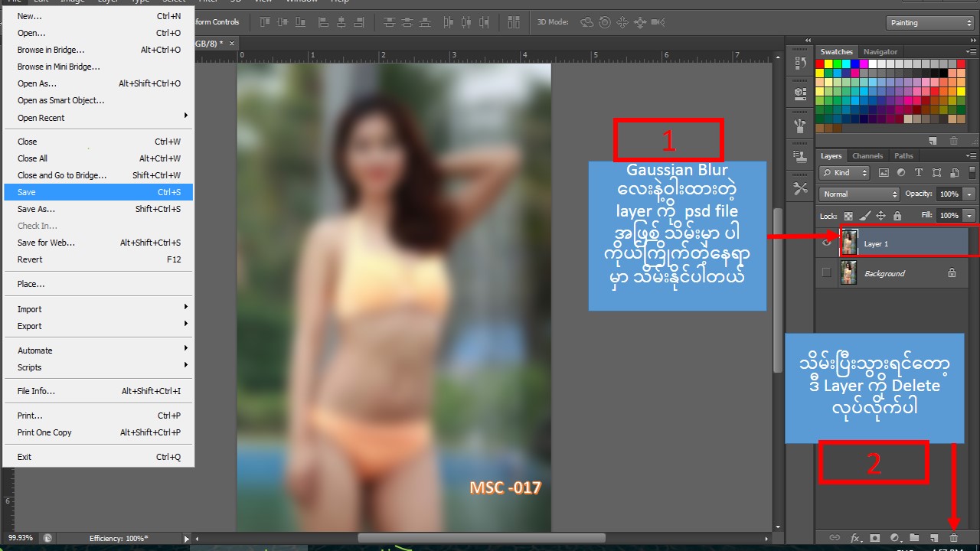
Task: Click the Auto-Align Layers icon
Action: [x=514, y=22]
